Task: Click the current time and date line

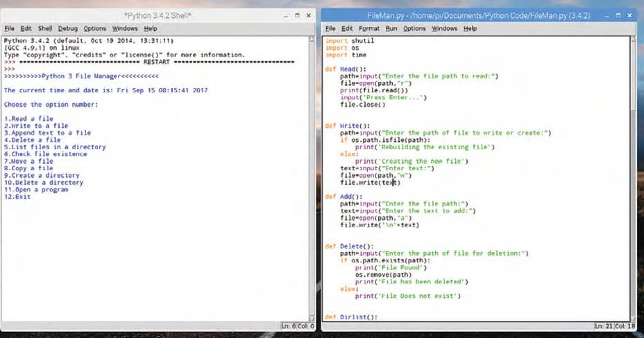Action: (x=106, y=90)
